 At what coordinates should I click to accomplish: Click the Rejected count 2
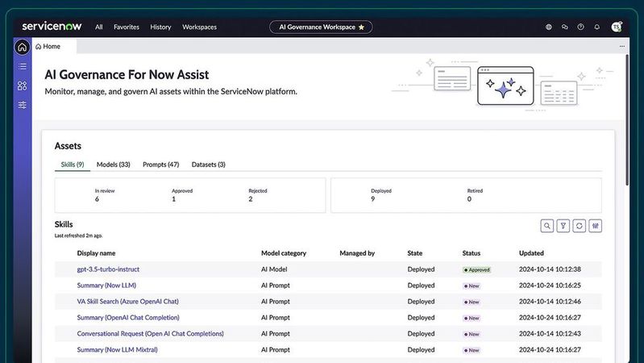251,199
